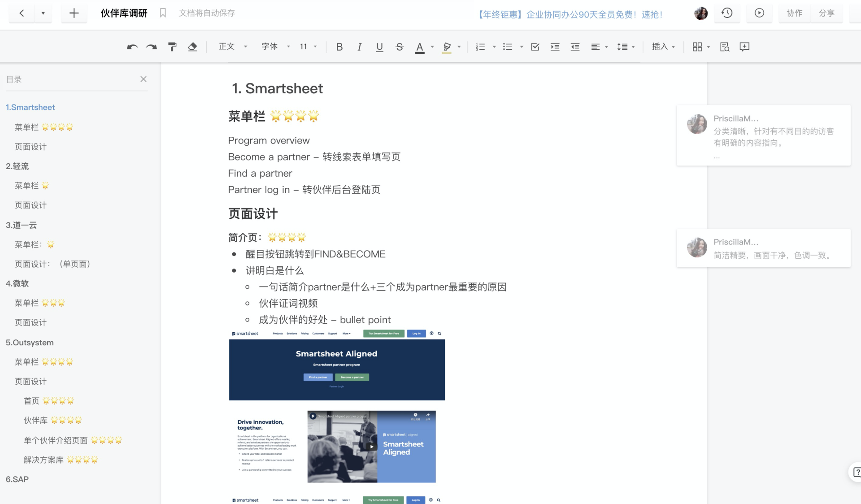The height and width of the screenshot is (504, 861).
Task: Open version history clock icon
Action: coord(727,13)
